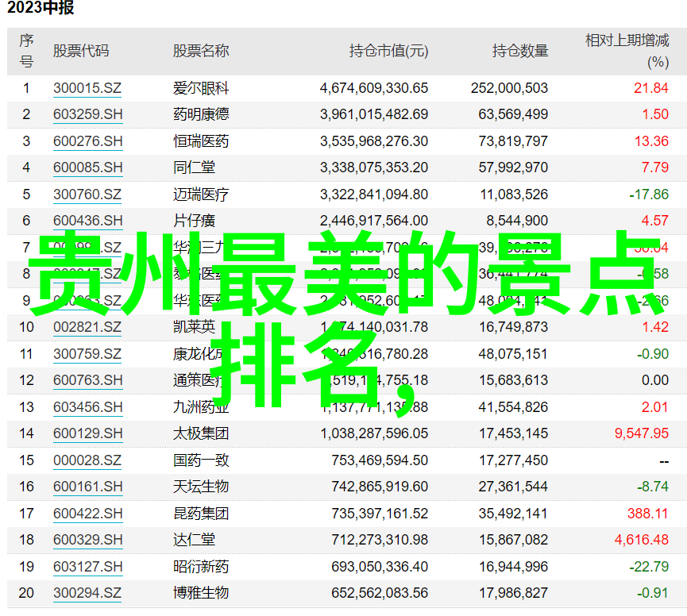Select stock name 达仁堂
The width and height of the screenshot is (687, 616).
(194, 540)
